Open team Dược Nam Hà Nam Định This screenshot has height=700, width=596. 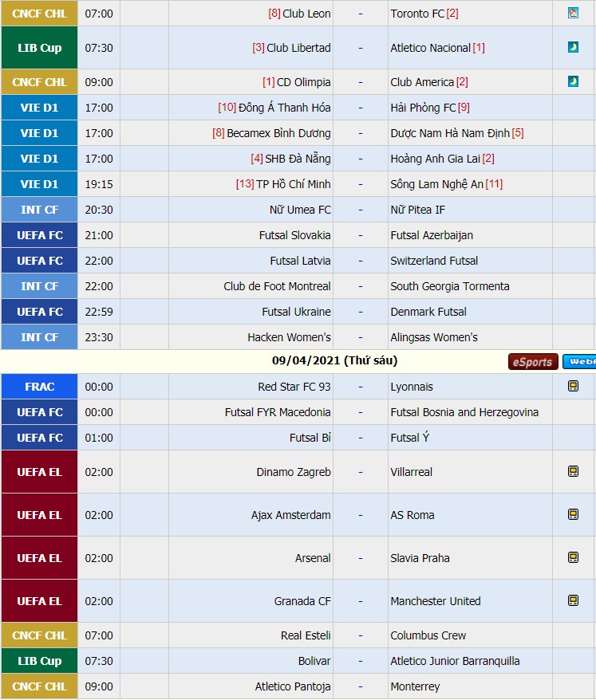click(x=450, y=133)
